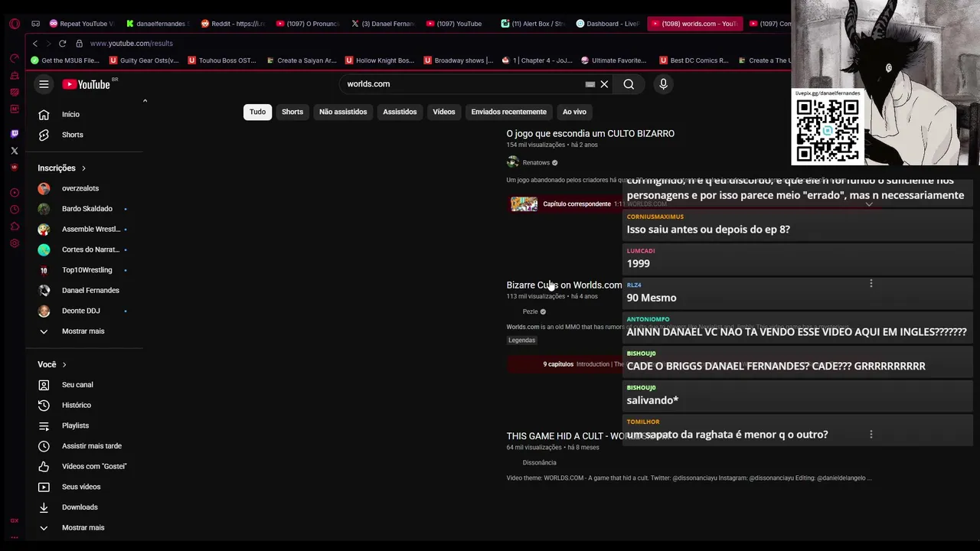Screen dimensions: 980x551
Task: Start voice search with microphone icon
Action: coord(663,84)
